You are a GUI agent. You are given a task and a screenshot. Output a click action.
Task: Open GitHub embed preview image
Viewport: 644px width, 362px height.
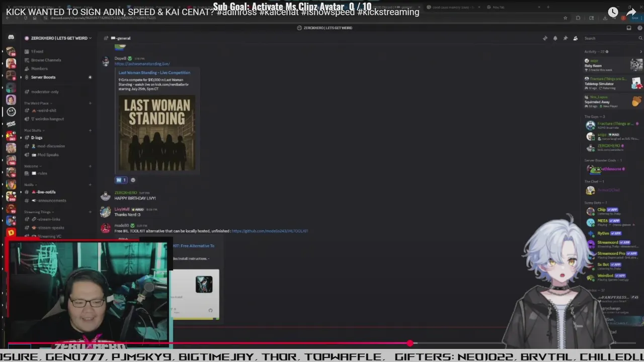[195, 294]
